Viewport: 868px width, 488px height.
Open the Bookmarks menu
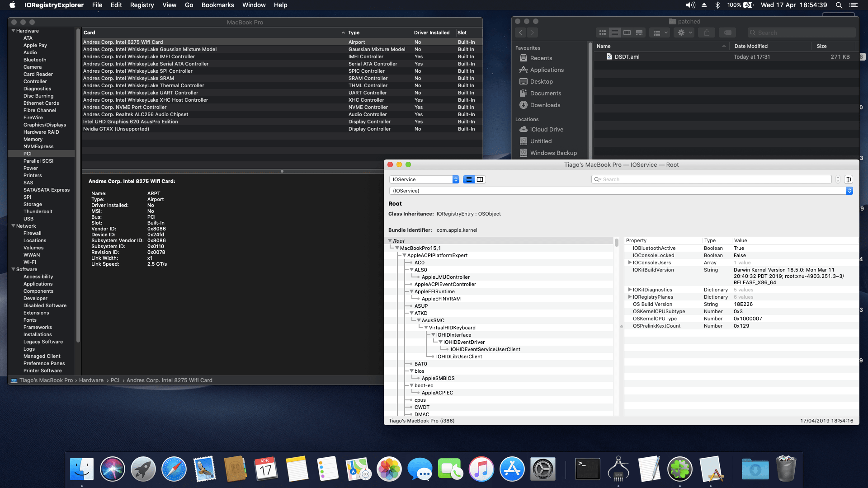(217, 5)
